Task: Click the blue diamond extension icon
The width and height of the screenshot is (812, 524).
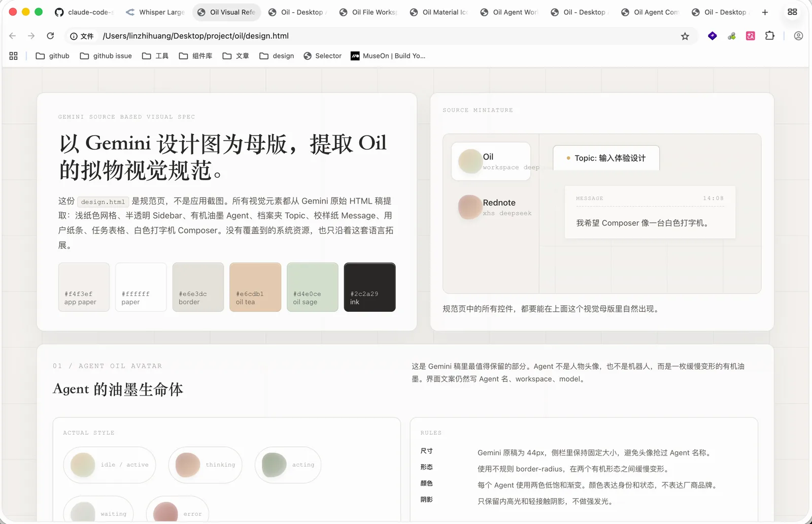Action: [x=713, y=36]
